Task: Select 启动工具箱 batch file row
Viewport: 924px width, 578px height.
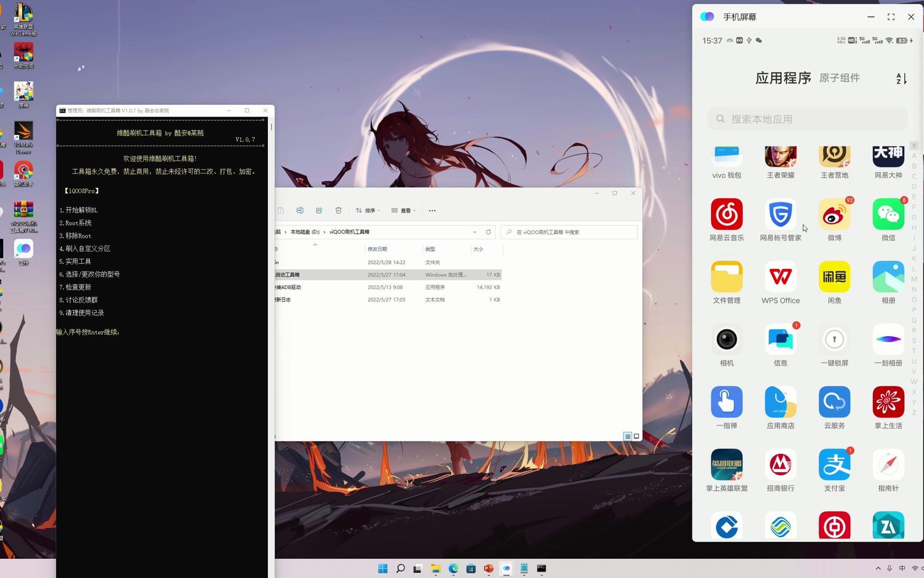Action: 388,275
